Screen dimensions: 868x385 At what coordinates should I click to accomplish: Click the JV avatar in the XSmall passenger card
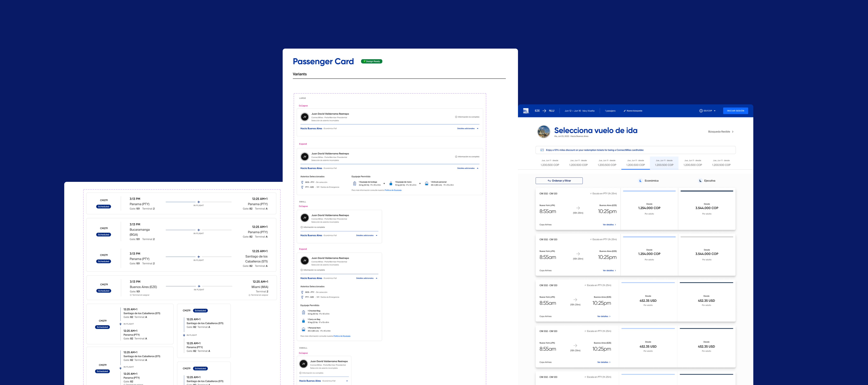click(303, 364)
